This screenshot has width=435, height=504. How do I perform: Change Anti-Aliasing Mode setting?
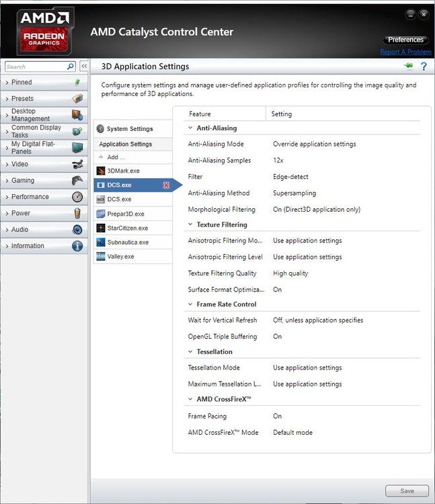coord(315,144)
